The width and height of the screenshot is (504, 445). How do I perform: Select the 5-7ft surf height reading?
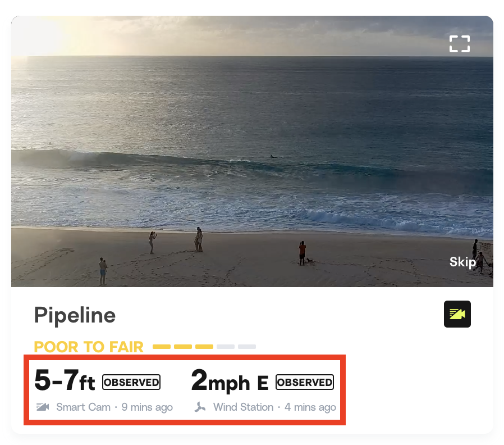click(65, 381)
